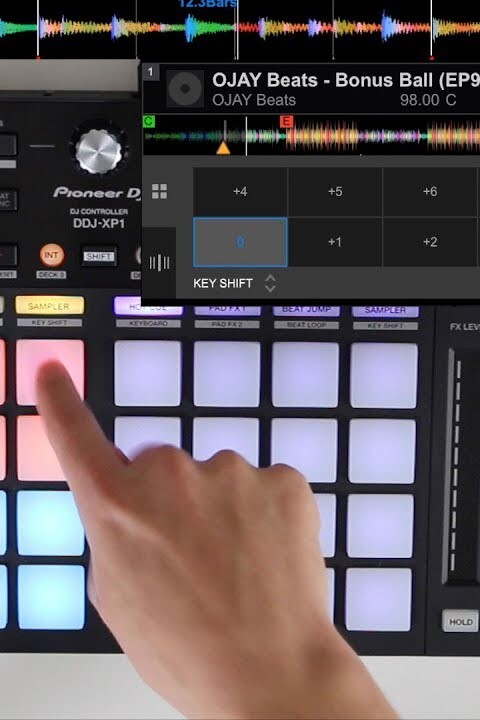Tap second-row pad in right grid's rightmost column

382,451
